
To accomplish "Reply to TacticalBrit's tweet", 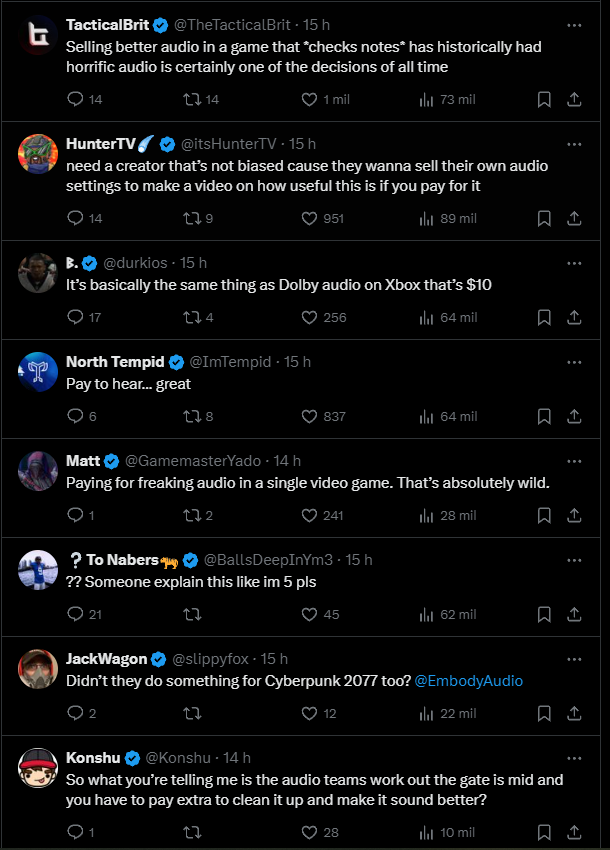I will [x=77, y=99].
